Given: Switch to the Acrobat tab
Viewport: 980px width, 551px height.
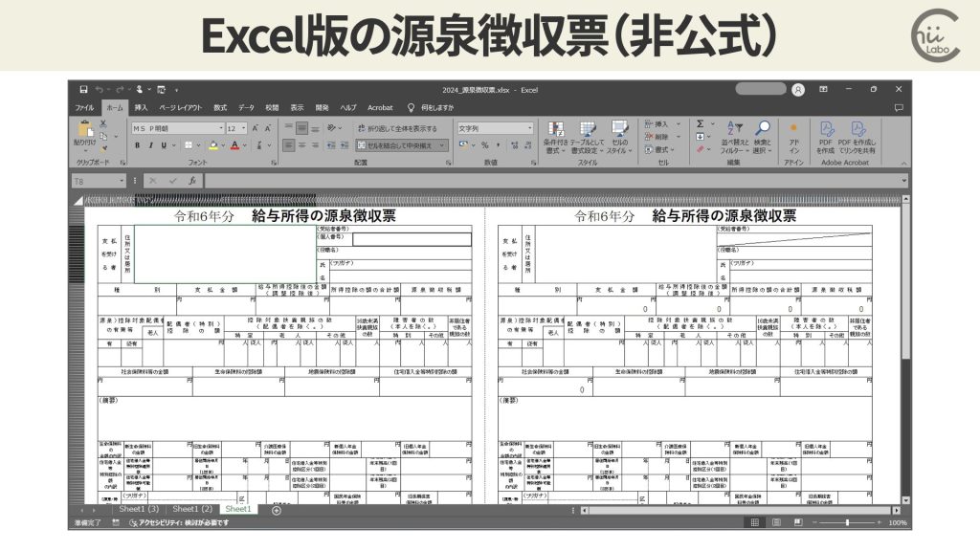Looking at the screenshot, I should pyautogui.click(x=380, y=107).
